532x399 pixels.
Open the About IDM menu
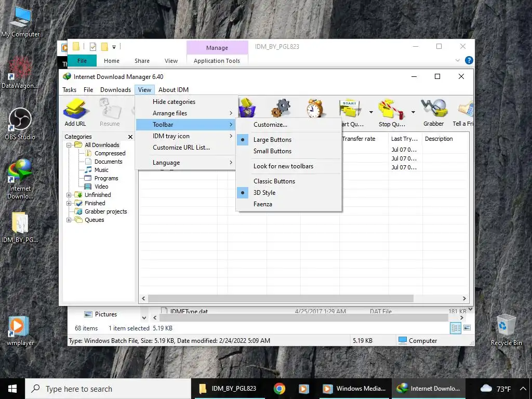174,89
